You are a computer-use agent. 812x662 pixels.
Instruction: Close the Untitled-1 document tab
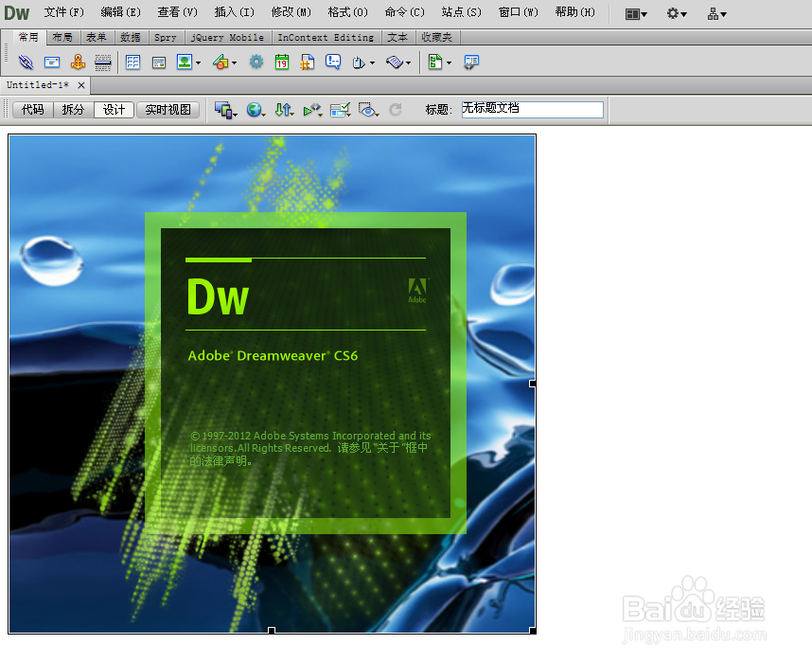(81, 85)
